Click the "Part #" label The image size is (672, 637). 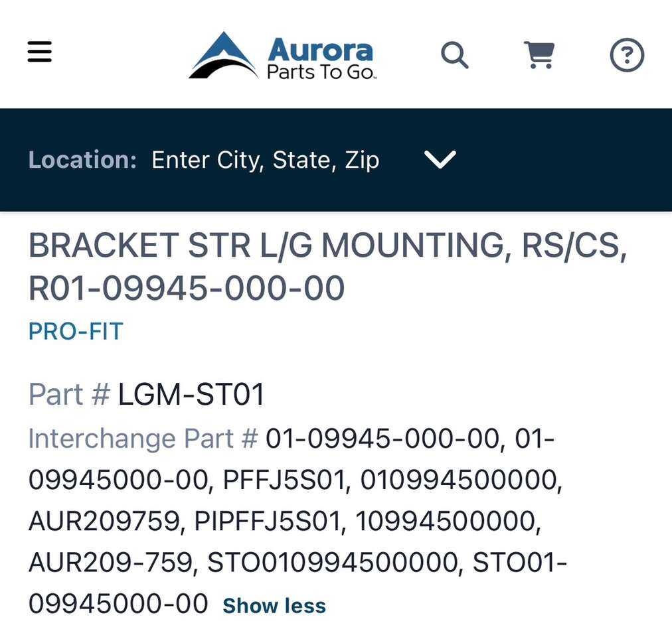(69, 395)
